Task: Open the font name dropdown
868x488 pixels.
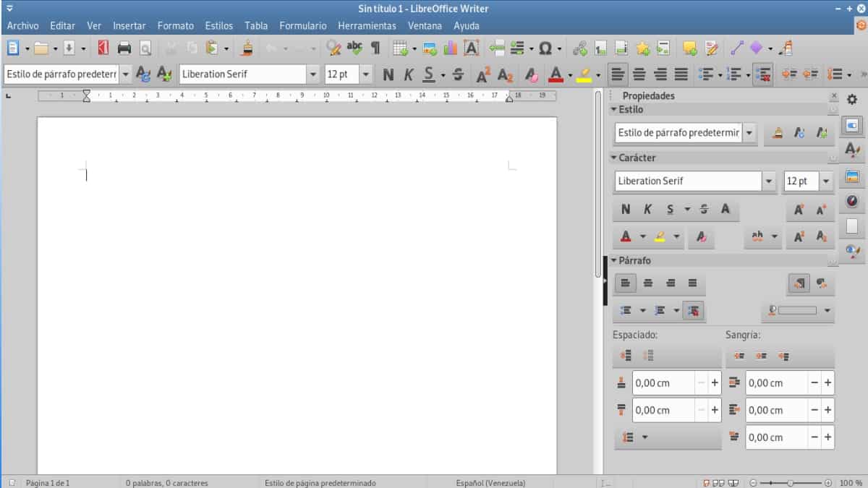Action: tap(312, 74)
